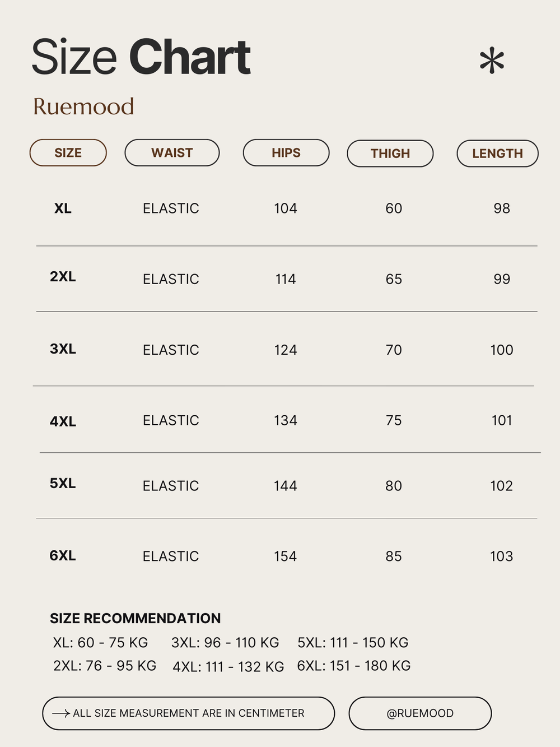This screenshot has width=560, height=747.
Task: Click the Size Chart title
Action: tap(141, 57)
